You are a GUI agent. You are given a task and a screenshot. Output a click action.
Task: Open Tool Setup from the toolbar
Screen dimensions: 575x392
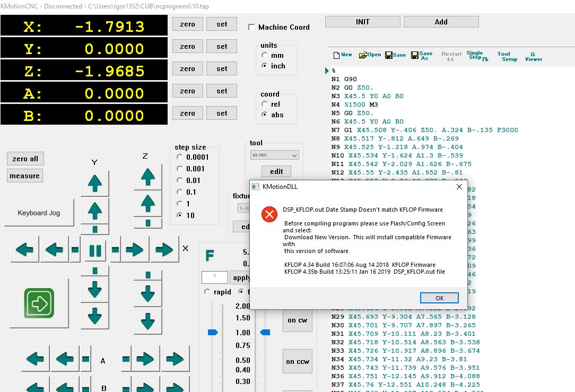507,56
